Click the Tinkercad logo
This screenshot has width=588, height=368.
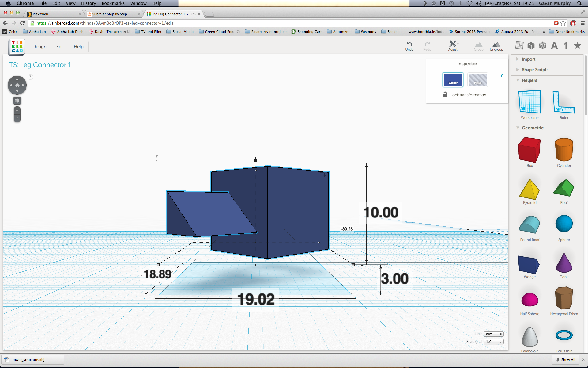tap(17, 47)
